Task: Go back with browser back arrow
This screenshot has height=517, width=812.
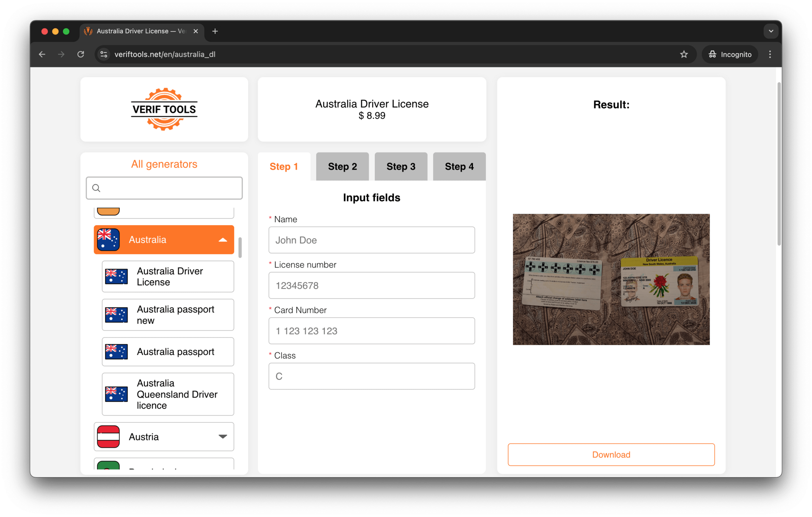Action: [42, 54]
